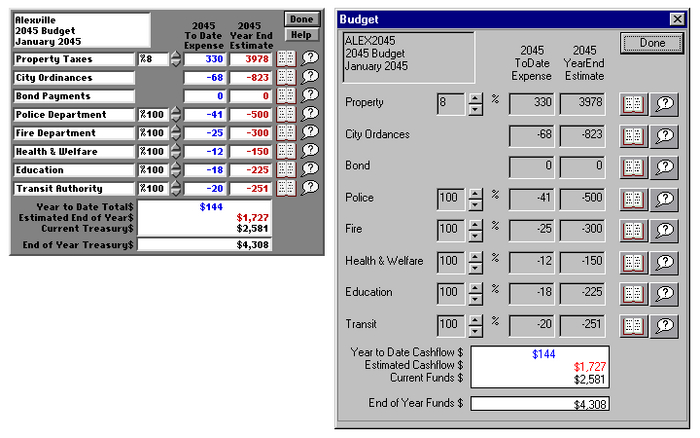Click Transit Authority help bubble in Alexville panel
The image size is (700, 438).
tap(310, 188)
